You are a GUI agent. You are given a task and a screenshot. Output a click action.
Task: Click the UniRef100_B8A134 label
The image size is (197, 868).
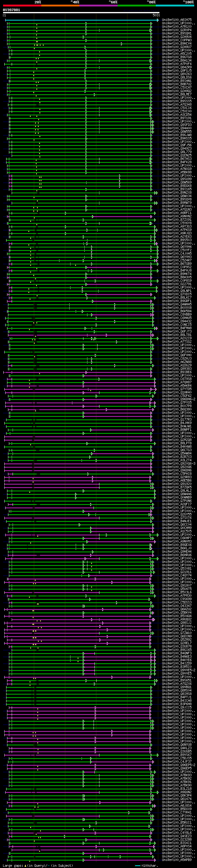coord(177,60)
